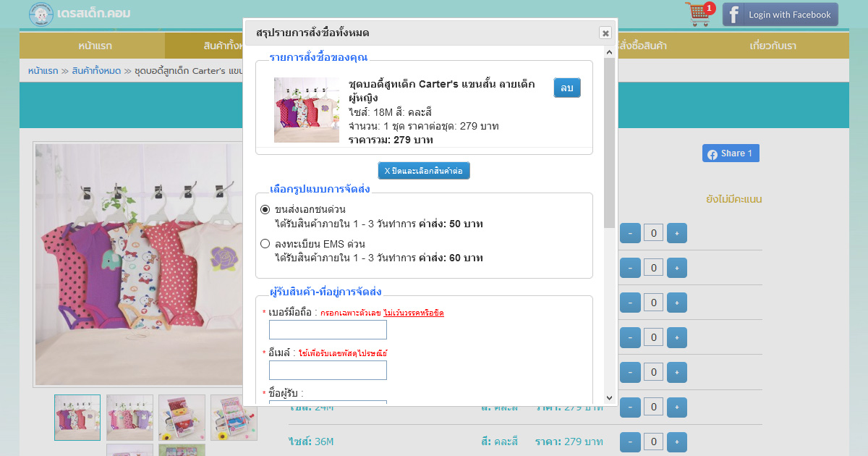Open หน้าแรก in the main navigation bar
868x456 pixels.
click(x=95, y=46)
